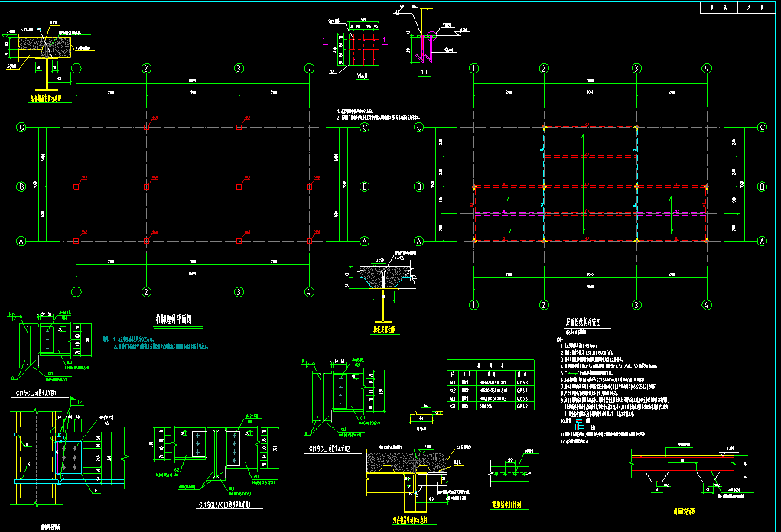The width and height of the screenshot is (781, 532).
Task: Click top axis bubble 1 of left plan
Action: (x=76, y=69)
